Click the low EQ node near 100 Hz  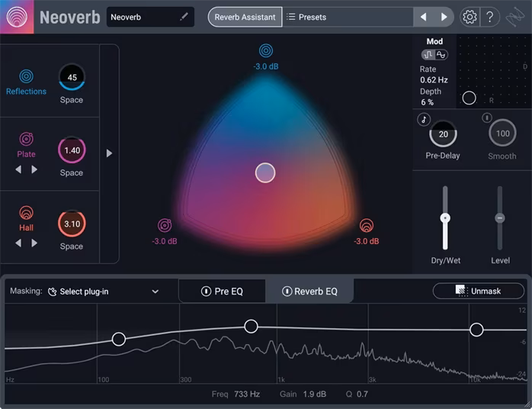[119, 339]
